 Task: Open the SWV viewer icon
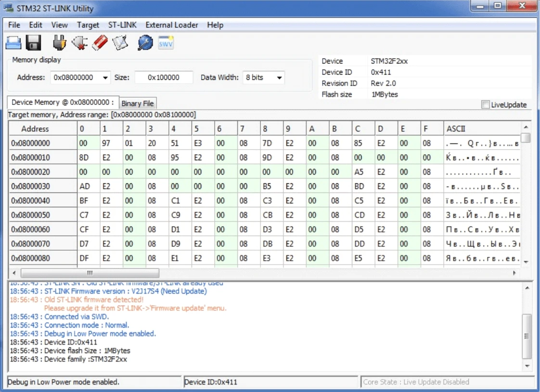(166, 43)
